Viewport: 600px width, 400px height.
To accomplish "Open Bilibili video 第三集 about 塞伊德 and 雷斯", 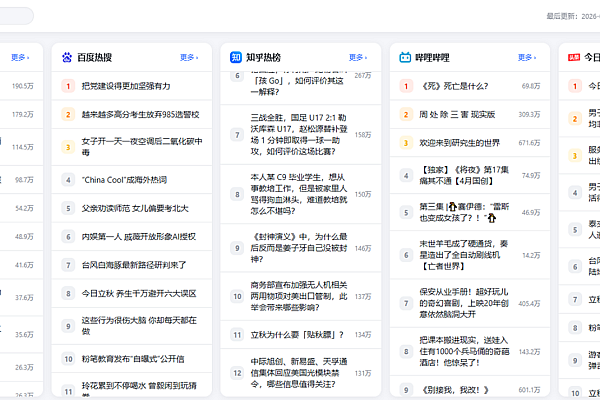I will point(464,212).
